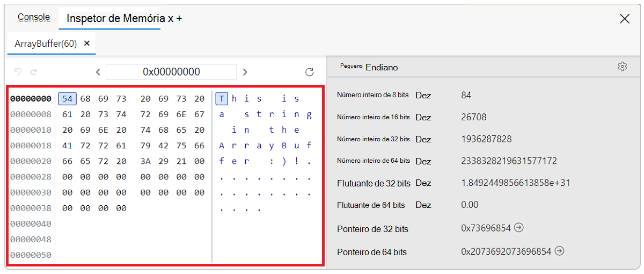644x274 pixels.
Task: Click the ASCII exclamation mark
Action: pos(297,161)
